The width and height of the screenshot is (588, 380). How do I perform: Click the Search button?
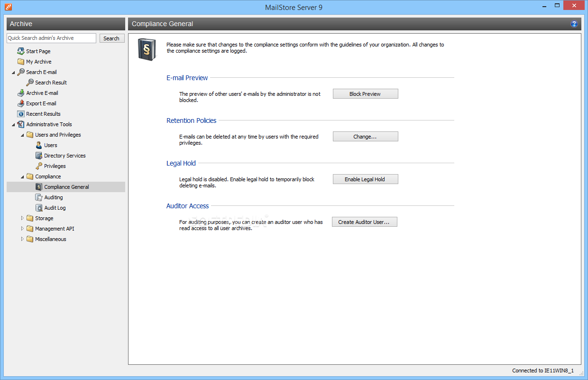[x=111, y=38]
